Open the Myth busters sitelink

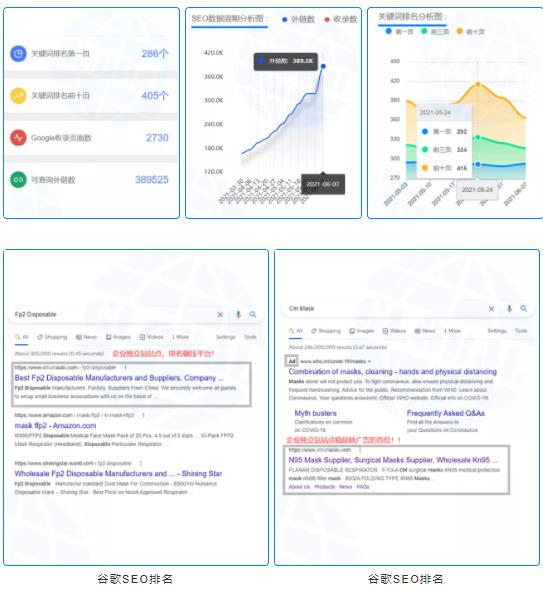pyautogui.click(x=315, y=413)
